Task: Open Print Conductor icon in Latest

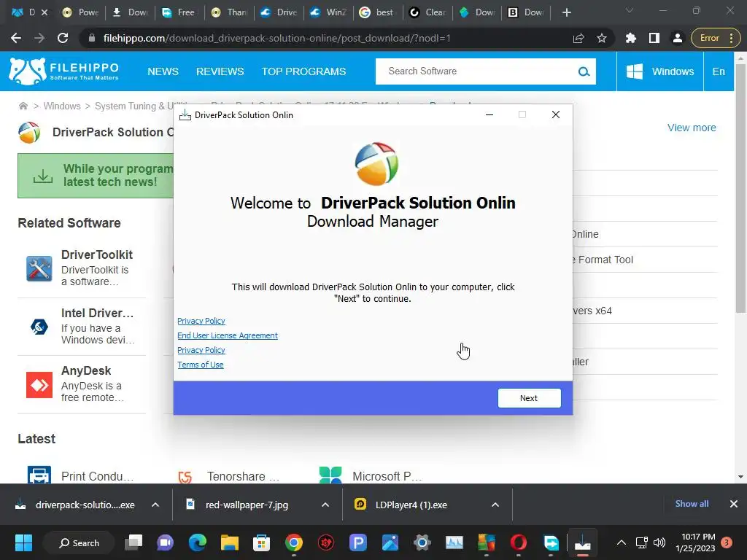Action: click(39, 475)
